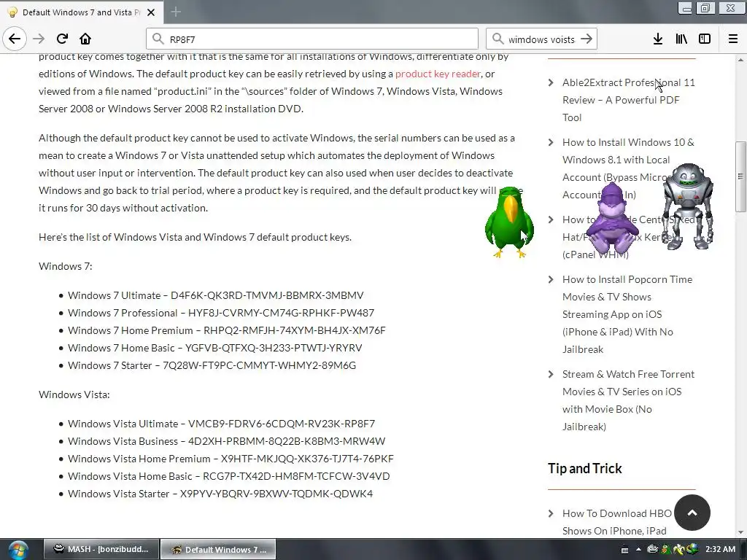747x560 pixels.
Task: Click the Show Desktop strip after the clock
Action: click(743, 550)
